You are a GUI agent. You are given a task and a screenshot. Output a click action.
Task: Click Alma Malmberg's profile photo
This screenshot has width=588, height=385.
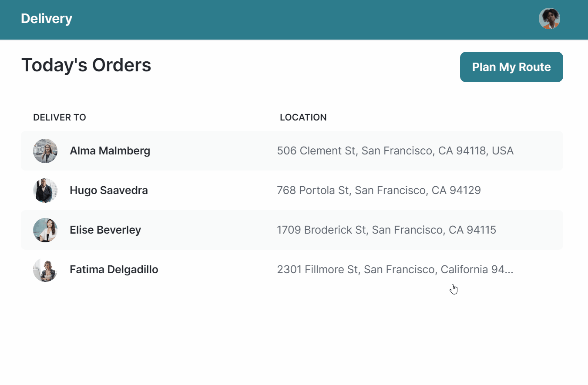pos(45,151)
